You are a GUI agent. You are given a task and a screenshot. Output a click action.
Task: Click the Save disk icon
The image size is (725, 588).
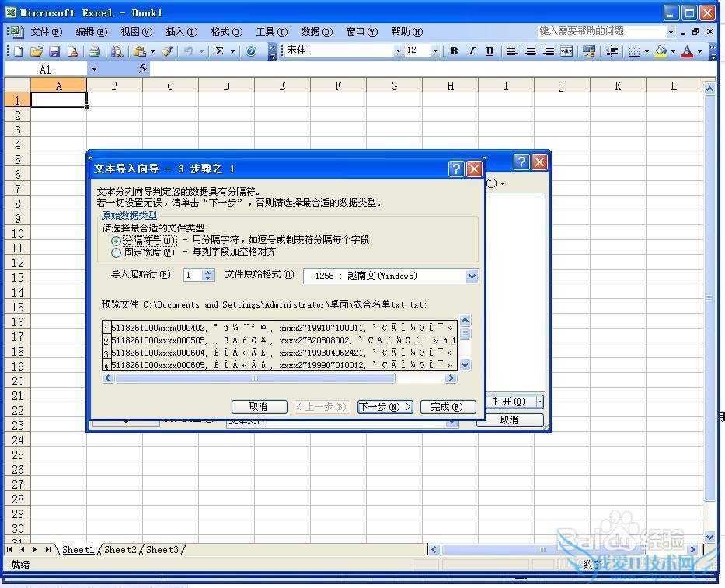click(54, 51)
